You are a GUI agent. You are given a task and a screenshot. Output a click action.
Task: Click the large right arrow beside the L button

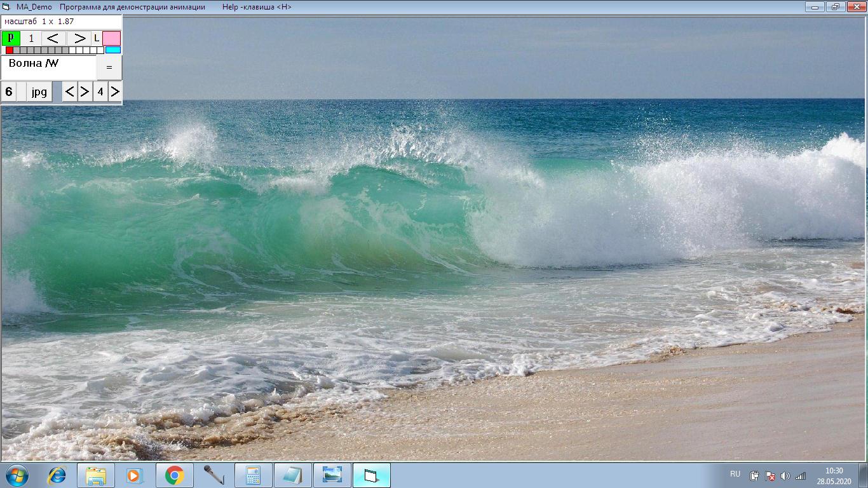[x=79, y=38]
